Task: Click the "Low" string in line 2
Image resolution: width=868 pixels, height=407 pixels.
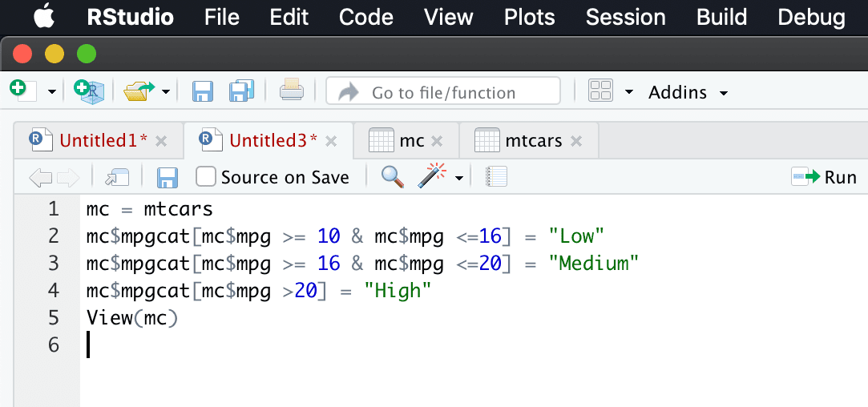Action: 575,236
